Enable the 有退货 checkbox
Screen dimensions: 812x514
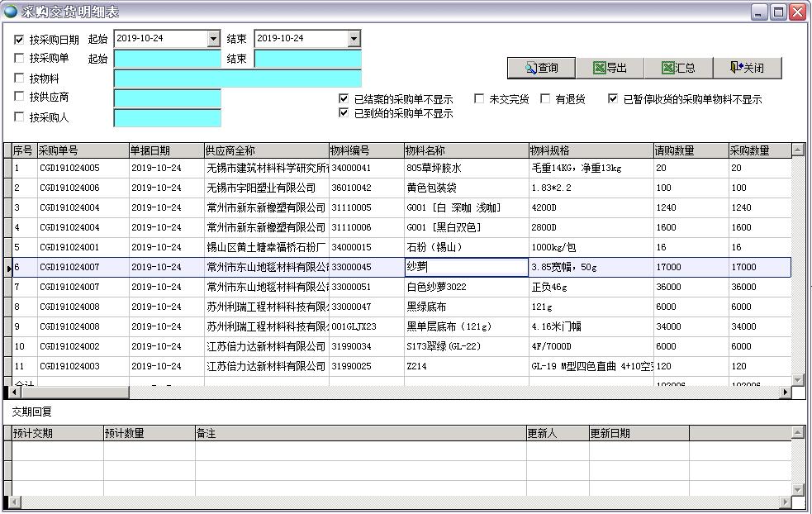[x=545, y=98]
